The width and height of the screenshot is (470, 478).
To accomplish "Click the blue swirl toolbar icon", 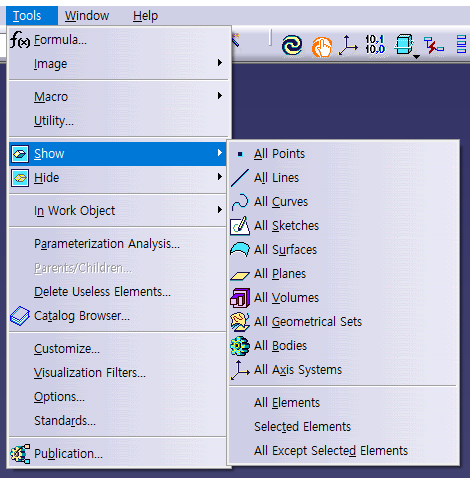I will (x=292, y=45).
